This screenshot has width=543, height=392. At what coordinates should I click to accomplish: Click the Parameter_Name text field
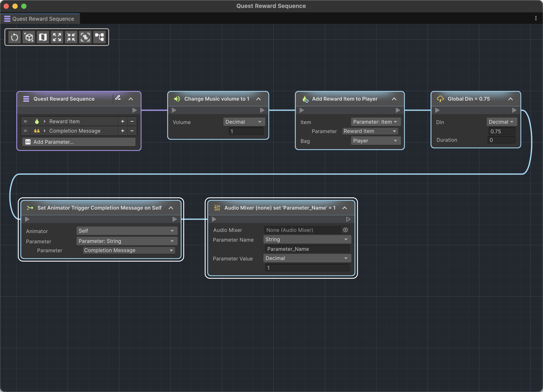(x=307, y=249)
